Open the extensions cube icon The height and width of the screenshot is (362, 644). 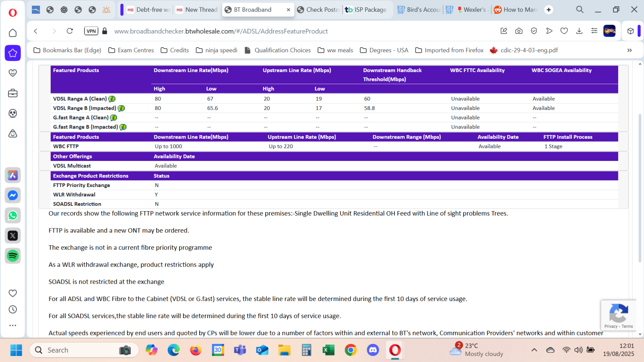pos(630,31)
